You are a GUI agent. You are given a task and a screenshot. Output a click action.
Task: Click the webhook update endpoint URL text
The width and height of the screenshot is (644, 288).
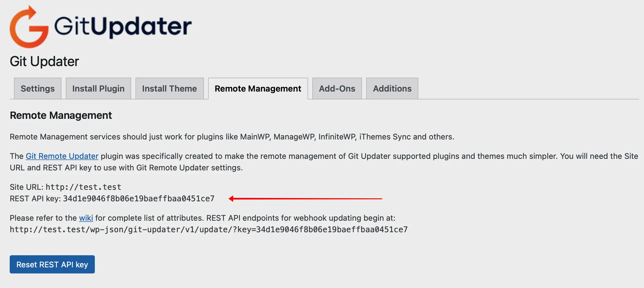209,229
